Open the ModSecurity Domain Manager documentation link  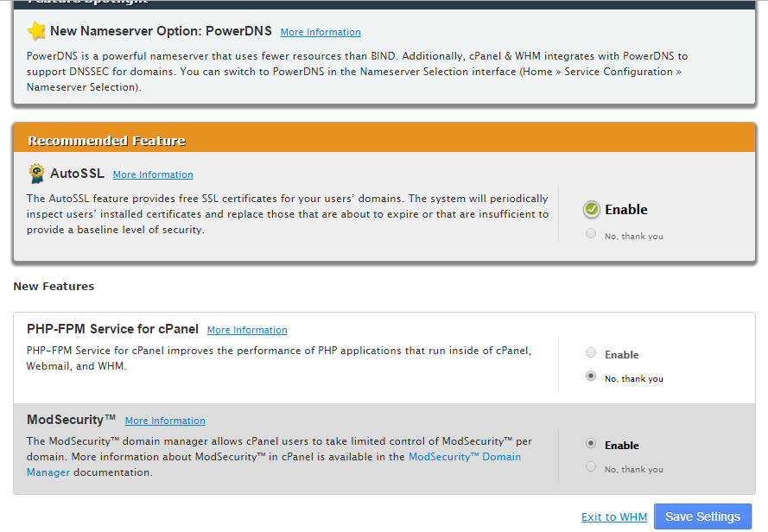click(465, 456)
